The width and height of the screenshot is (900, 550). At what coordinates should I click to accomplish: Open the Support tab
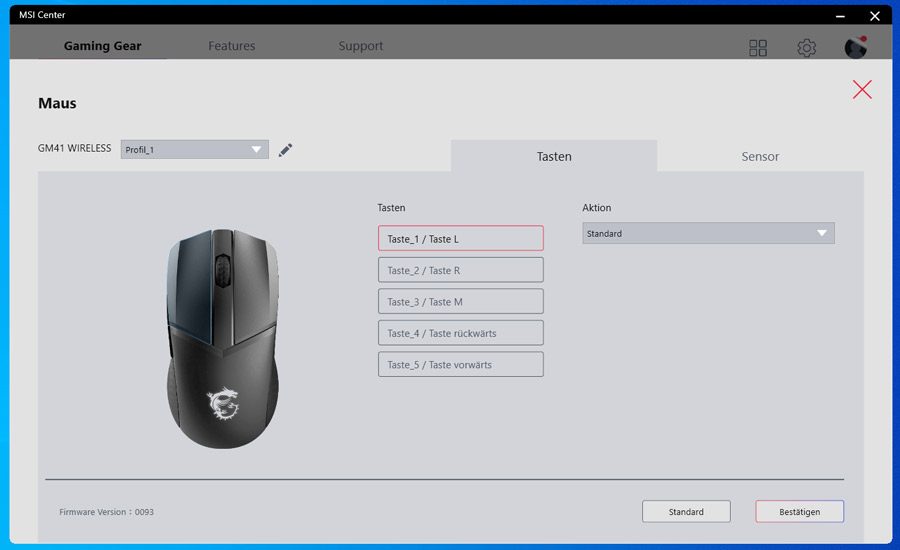click(x=360, y=46)
